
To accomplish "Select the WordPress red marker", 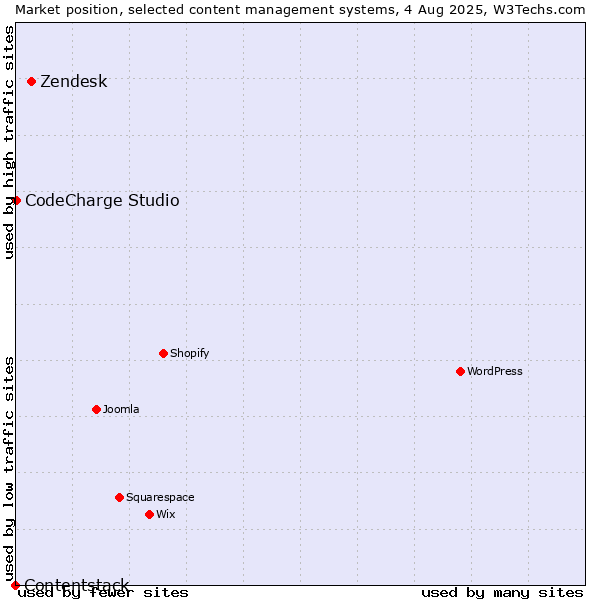I will [460, 371].
